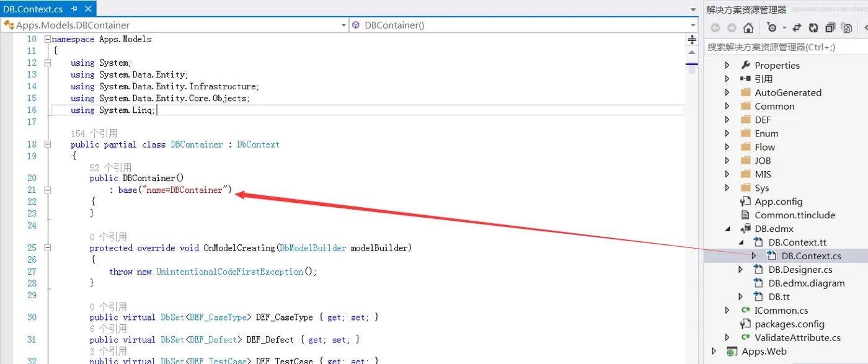This screenshot has height=364, width=868.
Task: Click the Home icon in Solution Explorer toolbar
Action: (748, 28)
